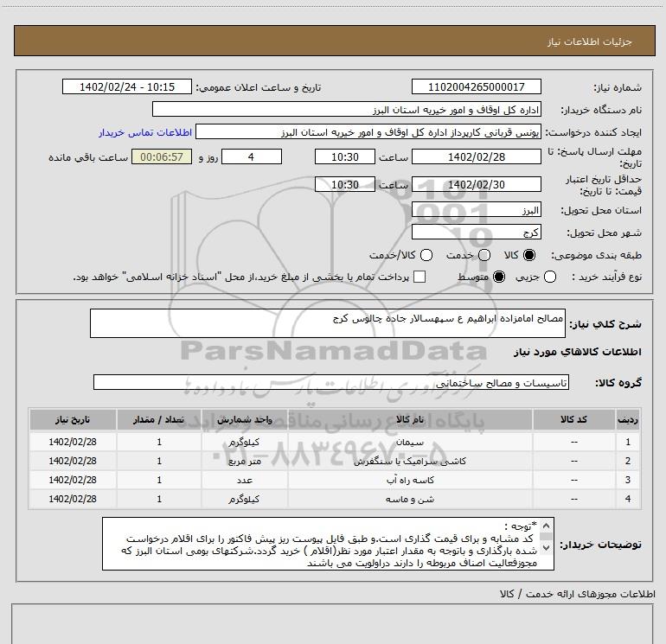
Task: Click announcement date field 1402/02/24 - 10:15
Action: [127, 86]
